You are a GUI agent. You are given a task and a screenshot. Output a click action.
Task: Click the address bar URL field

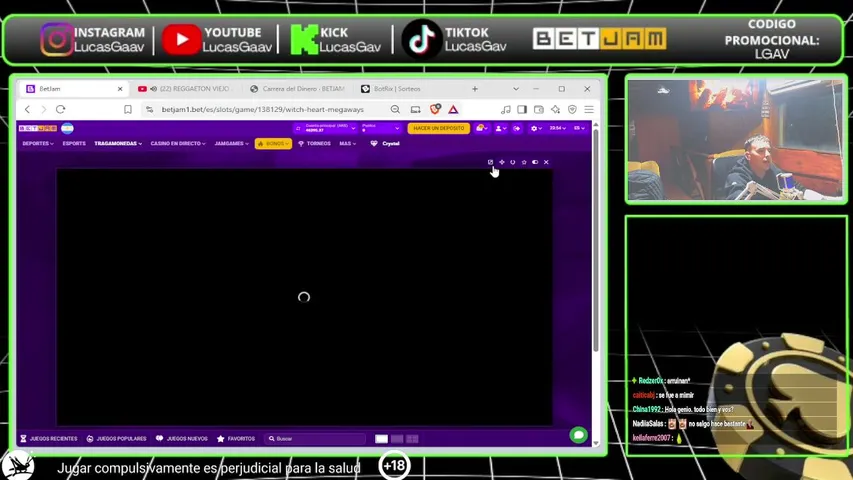[262, 109]
